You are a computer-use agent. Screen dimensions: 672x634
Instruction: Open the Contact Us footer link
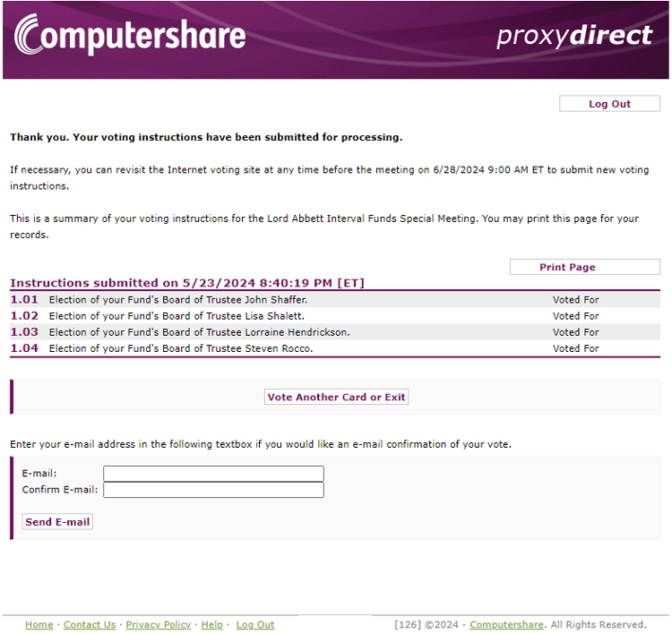click(x=90, y=625)
